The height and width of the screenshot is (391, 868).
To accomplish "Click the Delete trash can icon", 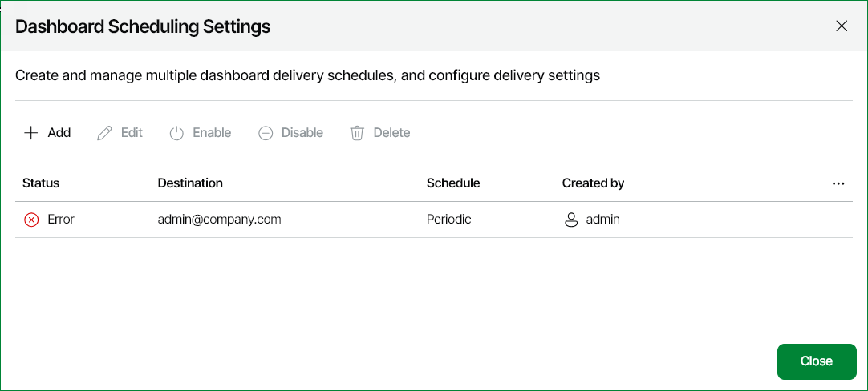I will click(357, 133).
